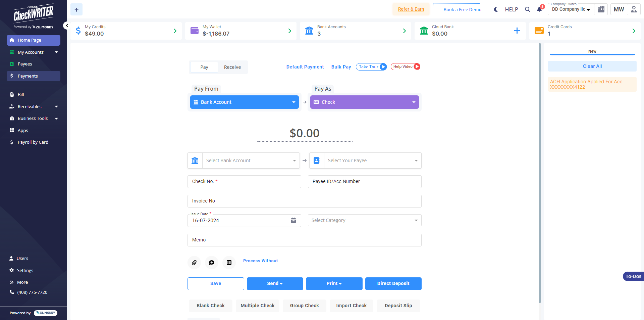Click the Cloud Bank green bank icon
The width and height of the screenshot is (644, 320).
(424, 31)
